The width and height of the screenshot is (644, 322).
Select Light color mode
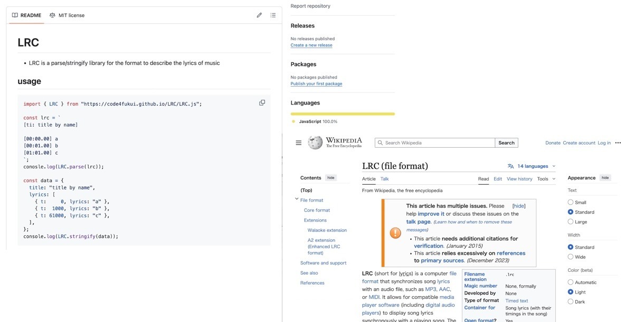[570, 292]
